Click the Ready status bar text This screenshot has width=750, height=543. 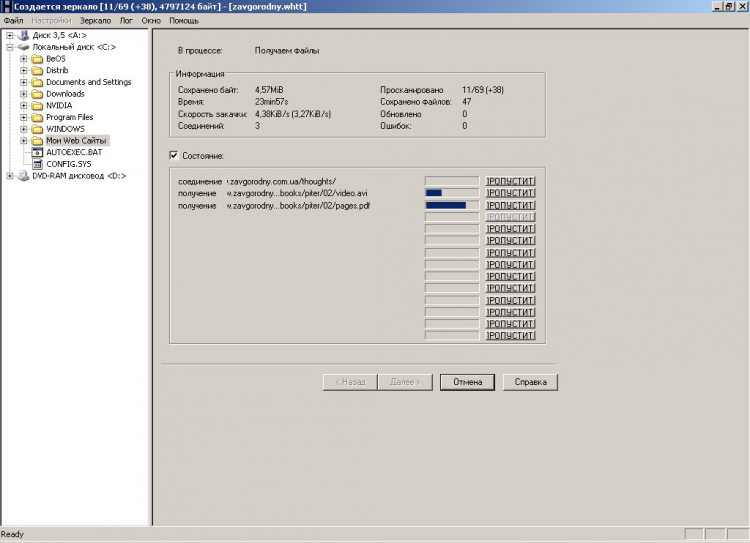click(12, 534)
